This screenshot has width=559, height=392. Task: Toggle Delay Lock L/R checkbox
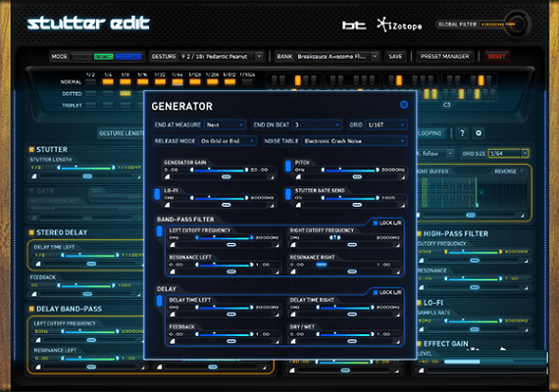(x=376, y=293)
